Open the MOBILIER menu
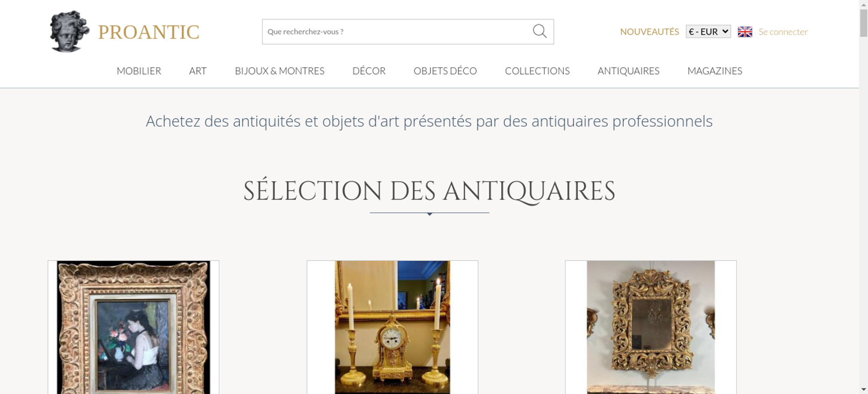The width and height of the screenshot is (868, 394). [x=139, y=71]
